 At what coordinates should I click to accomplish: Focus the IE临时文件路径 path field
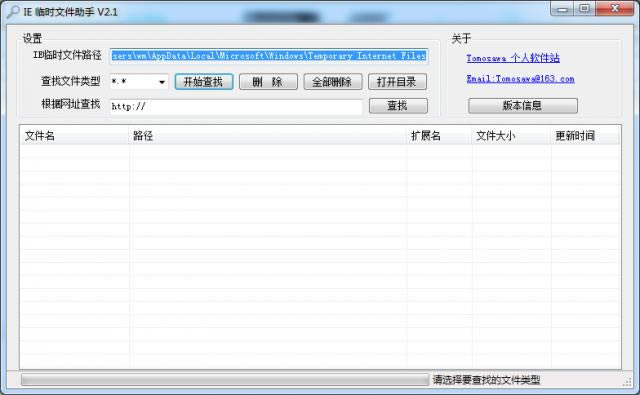pos(269,55)
